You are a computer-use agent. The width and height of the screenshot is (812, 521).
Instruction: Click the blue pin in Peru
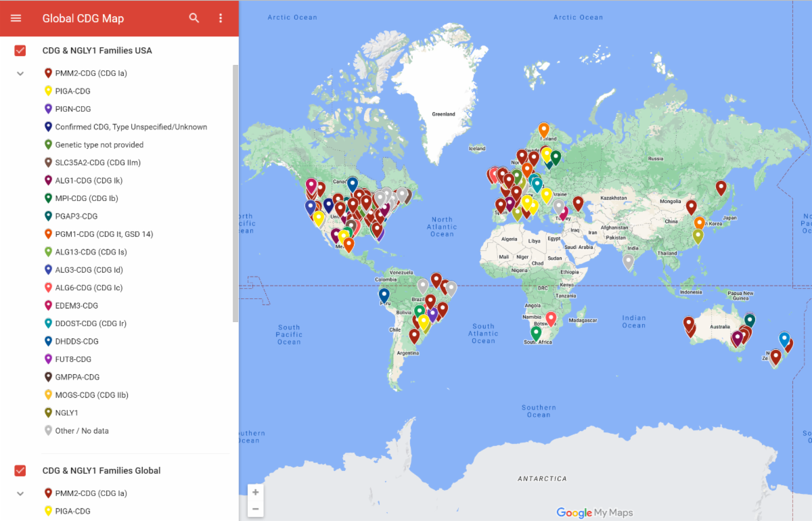[x=384, y=295]
